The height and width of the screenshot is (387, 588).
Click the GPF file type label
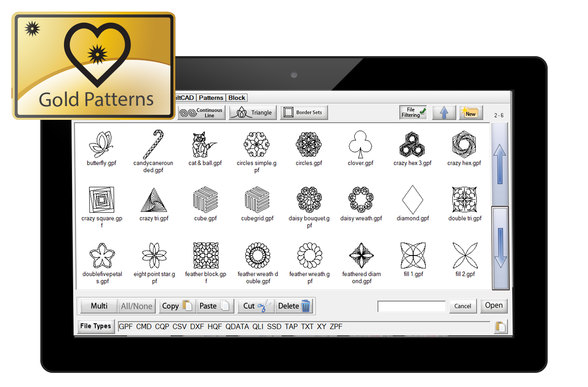(126, 327)
